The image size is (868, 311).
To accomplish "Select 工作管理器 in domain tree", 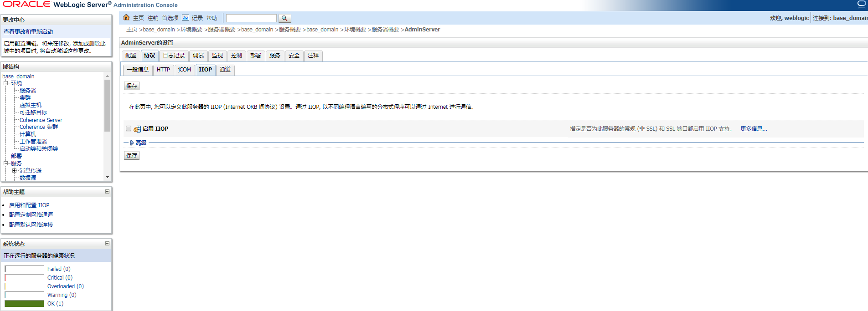I will [x=33, y=142].
